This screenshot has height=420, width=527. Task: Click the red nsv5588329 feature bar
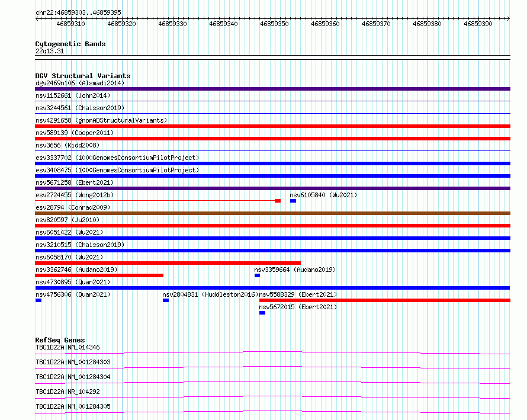[x=385, y=300]
